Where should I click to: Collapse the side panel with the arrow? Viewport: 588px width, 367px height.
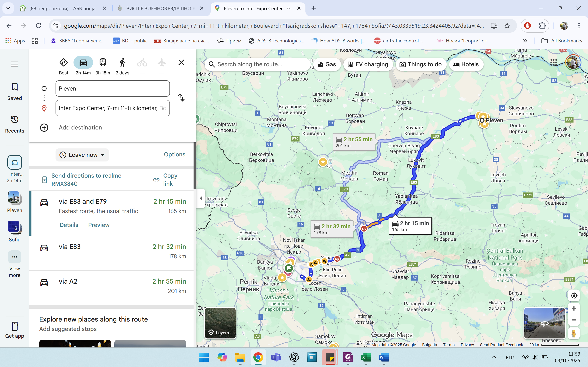(x=201, y=198)
